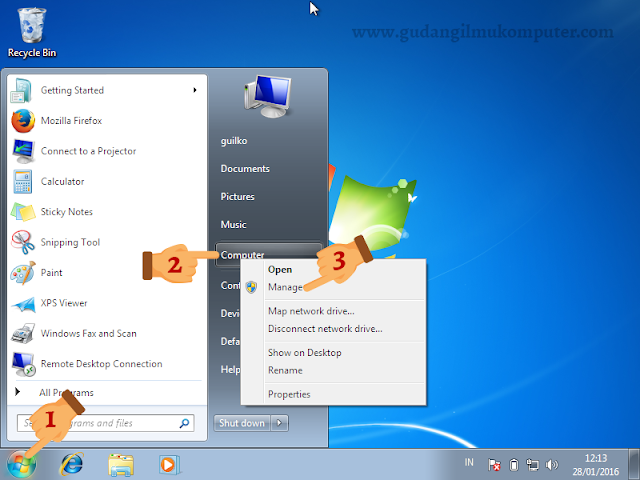
Task: Open the network tray icon
Action: click(532, 464)
